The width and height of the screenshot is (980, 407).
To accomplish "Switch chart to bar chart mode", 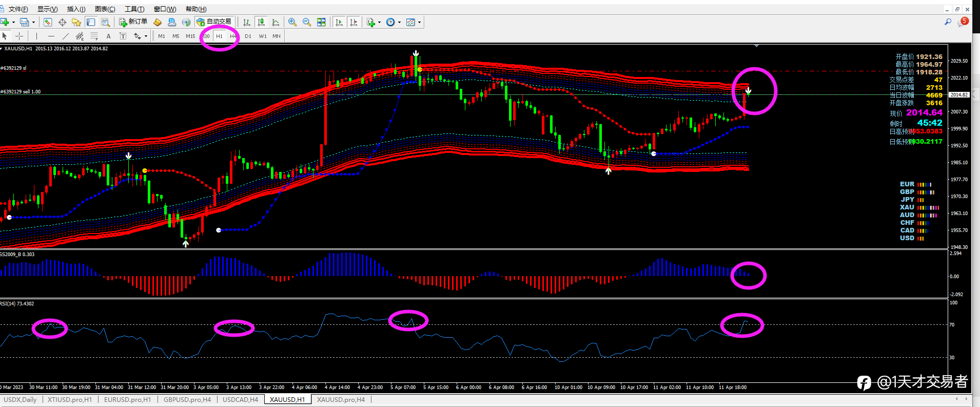I will pyautogui.click(x=247, y=22).
